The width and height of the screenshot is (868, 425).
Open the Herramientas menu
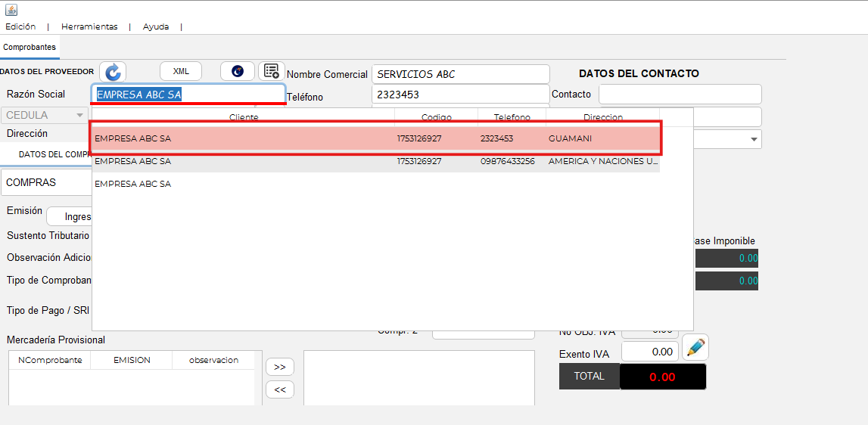(x=89, y=26)
